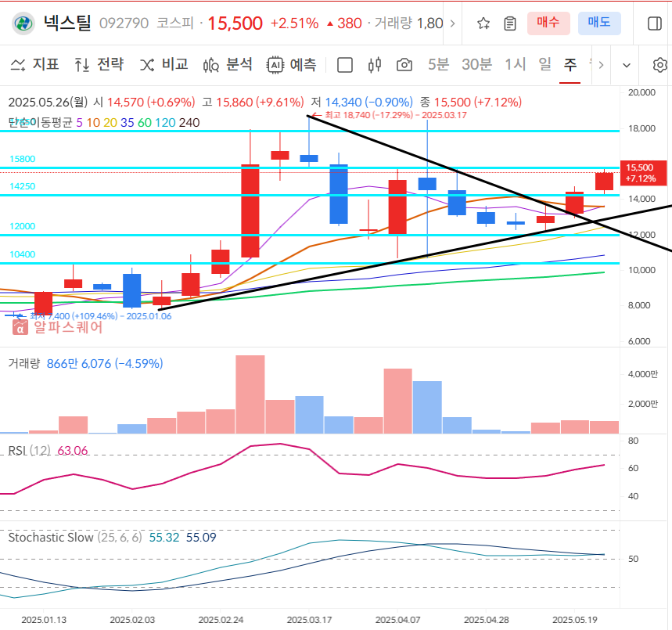The image size is (672, 630).
Task: Add 넥스틸 to favorites with star icon
Action: (x=483, y=23)
